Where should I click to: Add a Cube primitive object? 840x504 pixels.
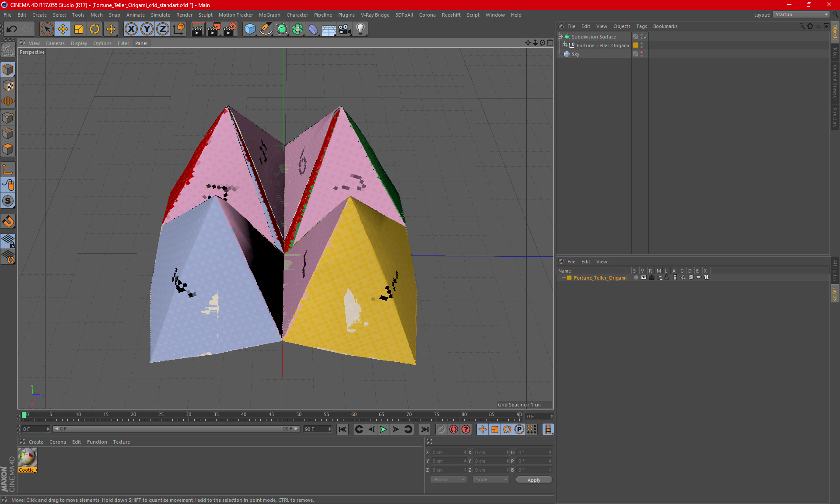pos(250,29)
